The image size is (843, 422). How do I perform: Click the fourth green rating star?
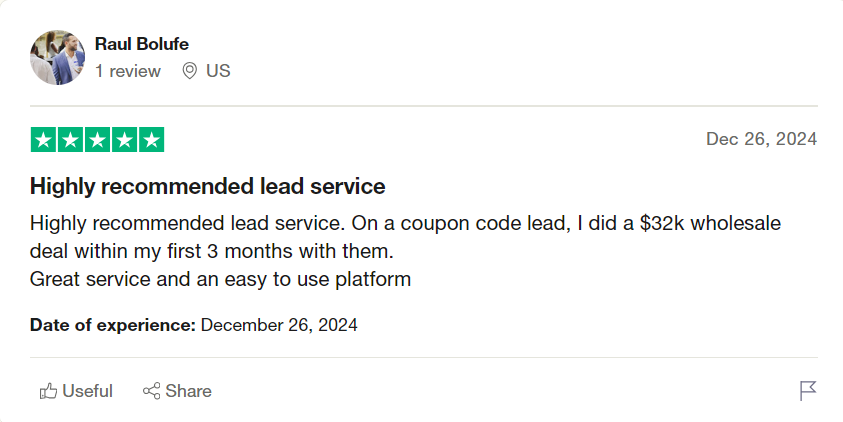tap(125, 140)
